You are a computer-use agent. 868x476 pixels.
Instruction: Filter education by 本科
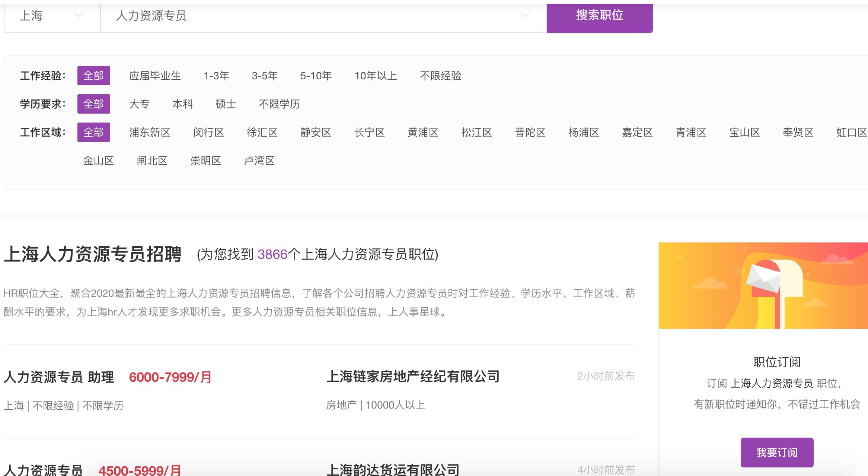183,104
